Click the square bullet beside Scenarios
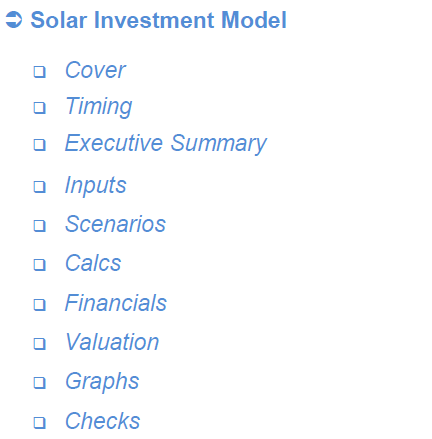 (39, 226)
